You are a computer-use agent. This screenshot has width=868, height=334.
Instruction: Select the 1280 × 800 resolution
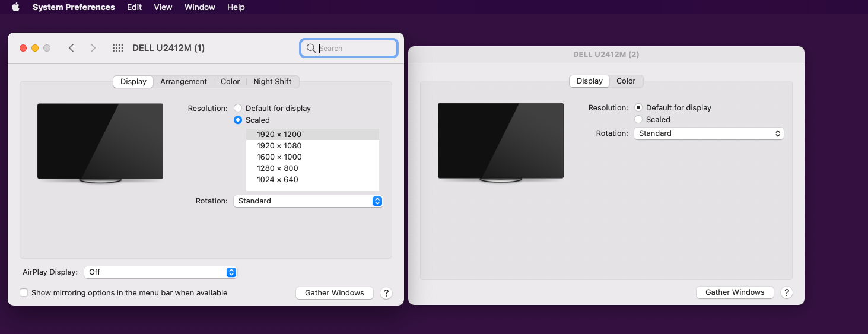[313, 168]
